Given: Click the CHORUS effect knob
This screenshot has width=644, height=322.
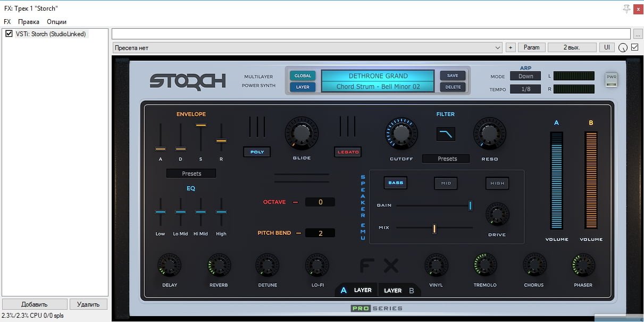Looking at the screenshot, I should [534, 265].
